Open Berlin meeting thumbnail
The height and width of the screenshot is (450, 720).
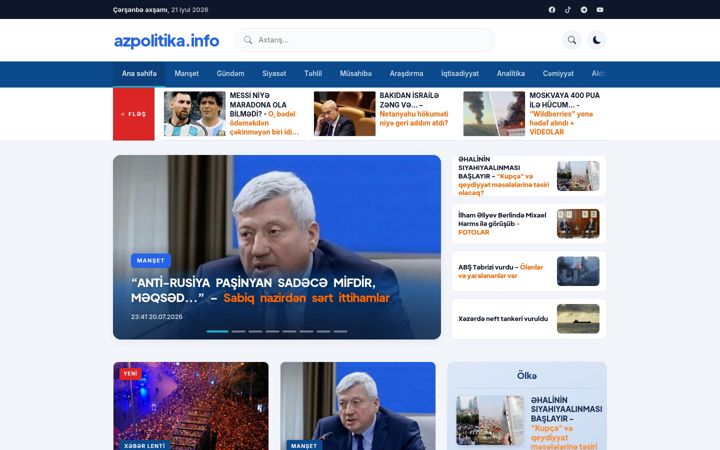coord(578,224)
